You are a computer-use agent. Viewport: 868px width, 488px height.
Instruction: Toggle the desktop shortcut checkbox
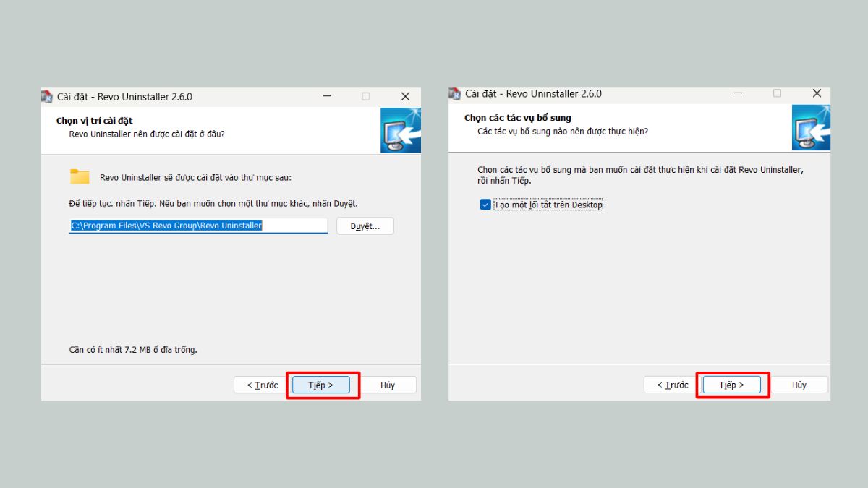pyautogui.click(x=485, y=205)
